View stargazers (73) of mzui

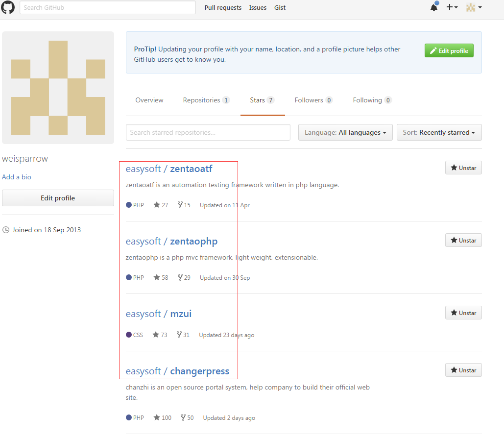coord(160,335)
